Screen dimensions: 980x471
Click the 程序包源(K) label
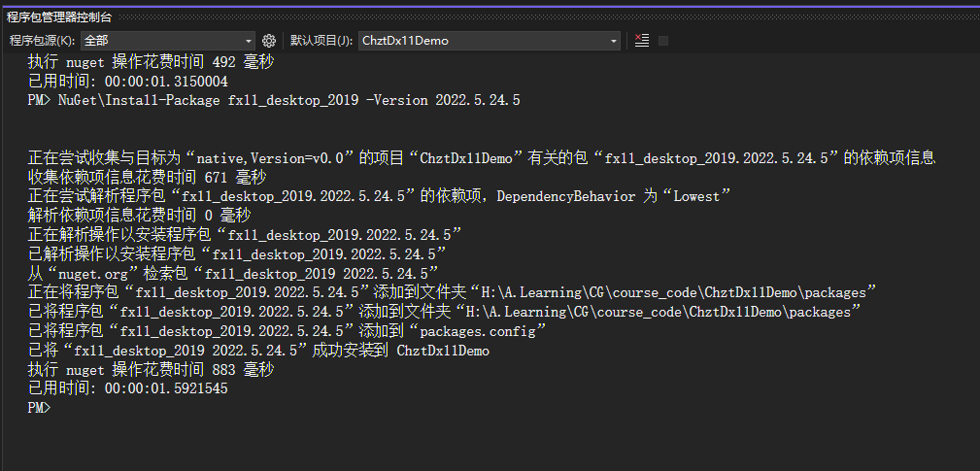[42, 41]
